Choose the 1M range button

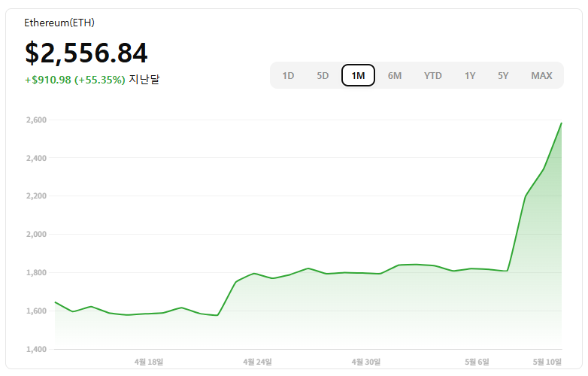coord(358,75)
